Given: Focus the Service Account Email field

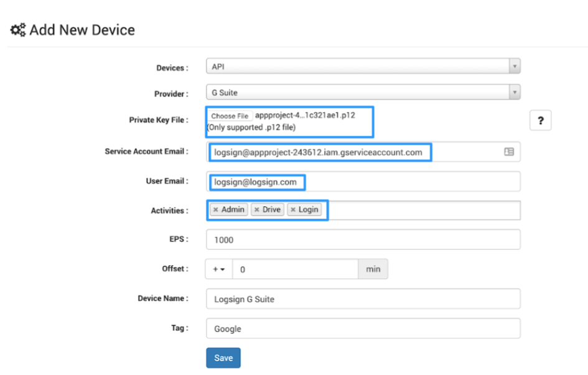Looking at the screenshot, I should point(363,152).
